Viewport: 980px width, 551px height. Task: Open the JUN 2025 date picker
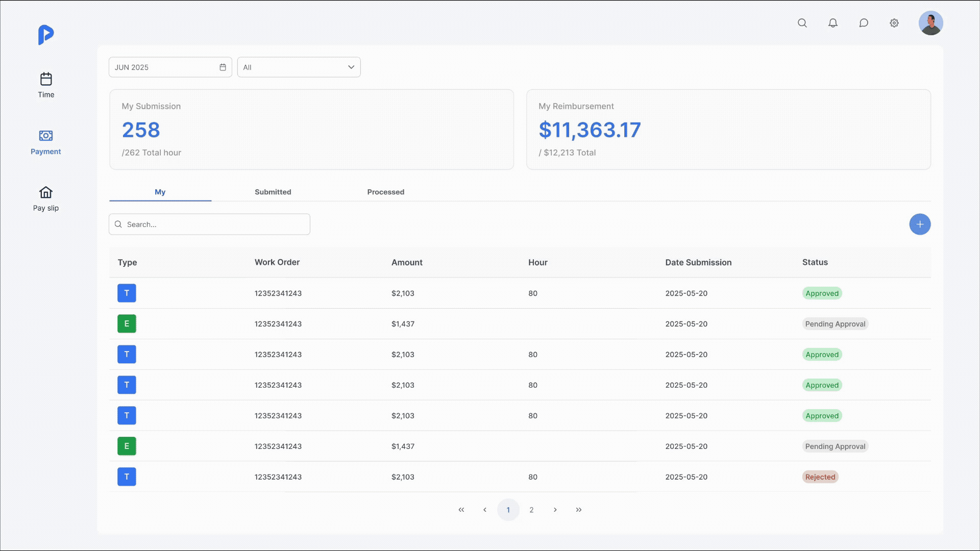point(170,67)
